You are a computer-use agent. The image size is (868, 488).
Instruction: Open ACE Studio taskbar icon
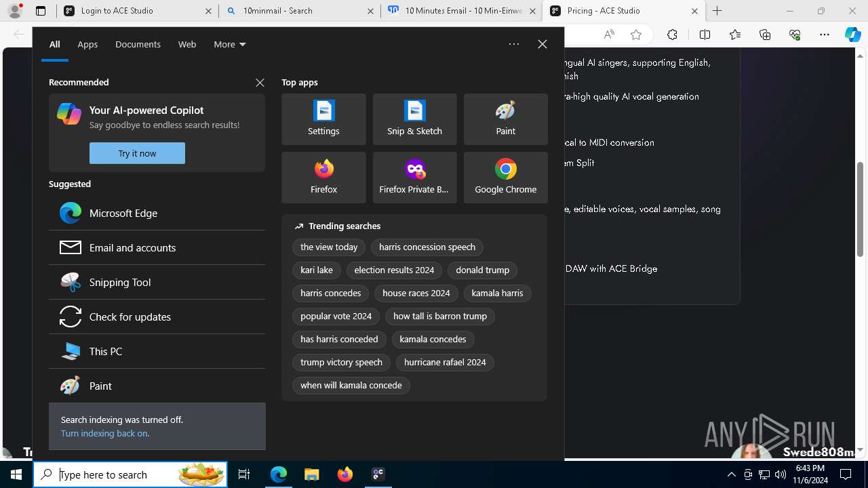coord(378,474)
